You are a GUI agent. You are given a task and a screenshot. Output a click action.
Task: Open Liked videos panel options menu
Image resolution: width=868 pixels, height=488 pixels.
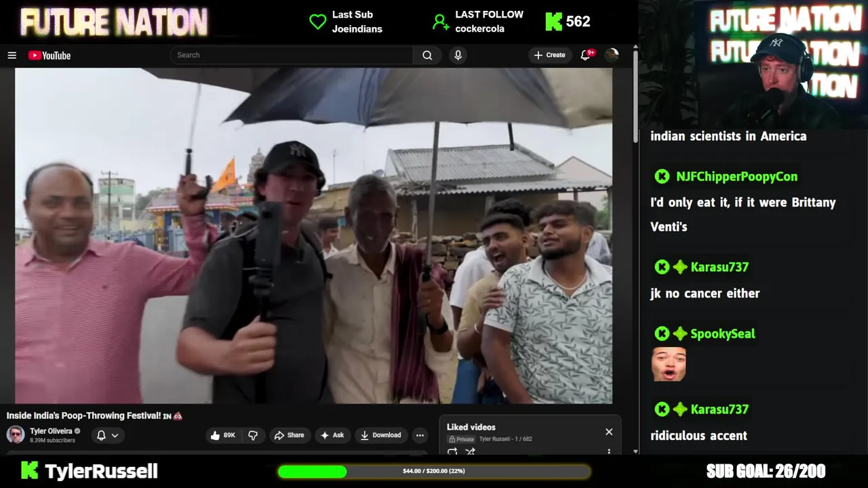tap(609, 451)
